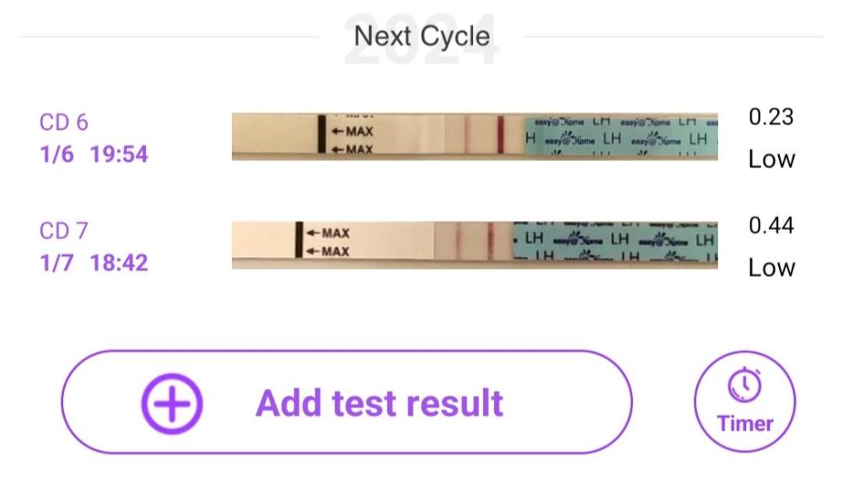Tap the 0.23 ratio value
The image size is (843, 504).
point(771,117)
